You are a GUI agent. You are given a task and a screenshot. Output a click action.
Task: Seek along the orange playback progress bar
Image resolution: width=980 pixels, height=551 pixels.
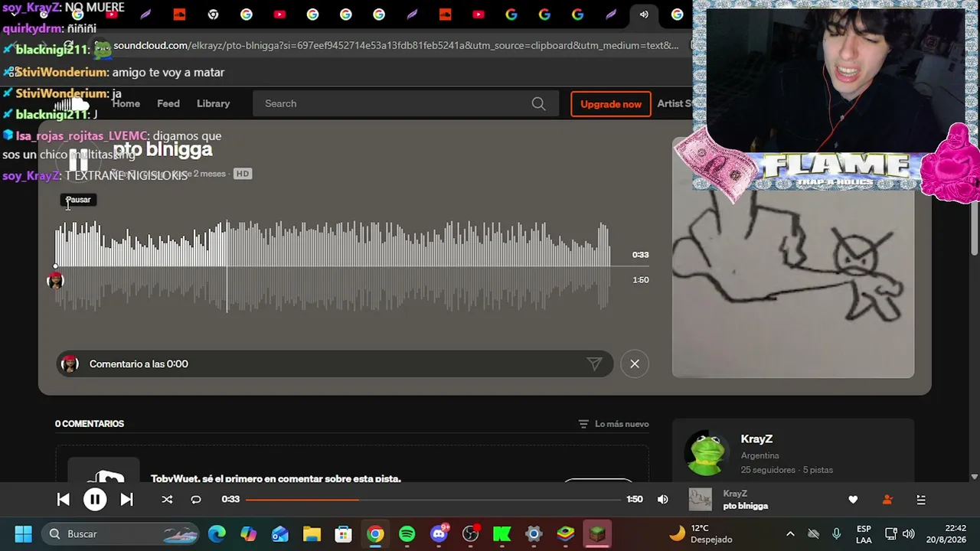tap(433, 500)
